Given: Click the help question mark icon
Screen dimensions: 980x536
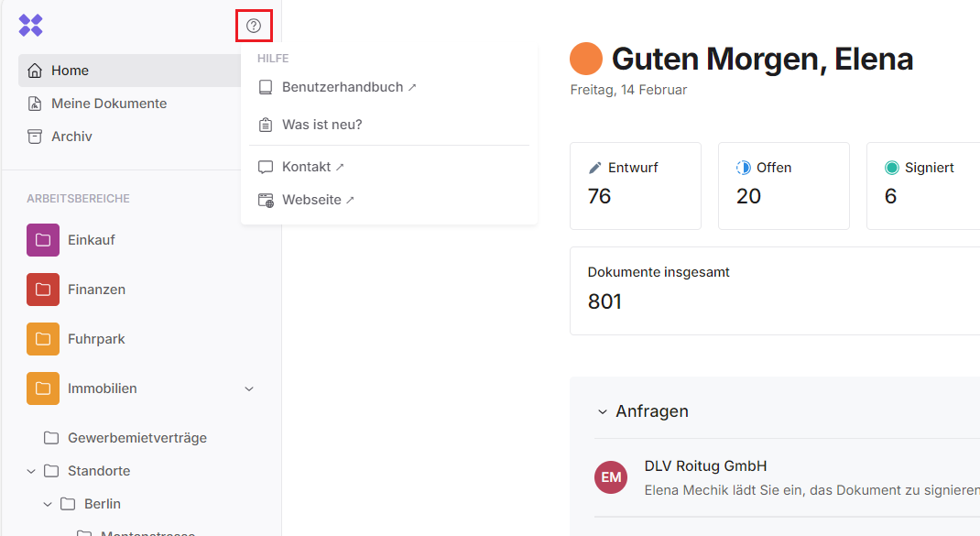Looking at the screenshot, I should tap(254, 26).
